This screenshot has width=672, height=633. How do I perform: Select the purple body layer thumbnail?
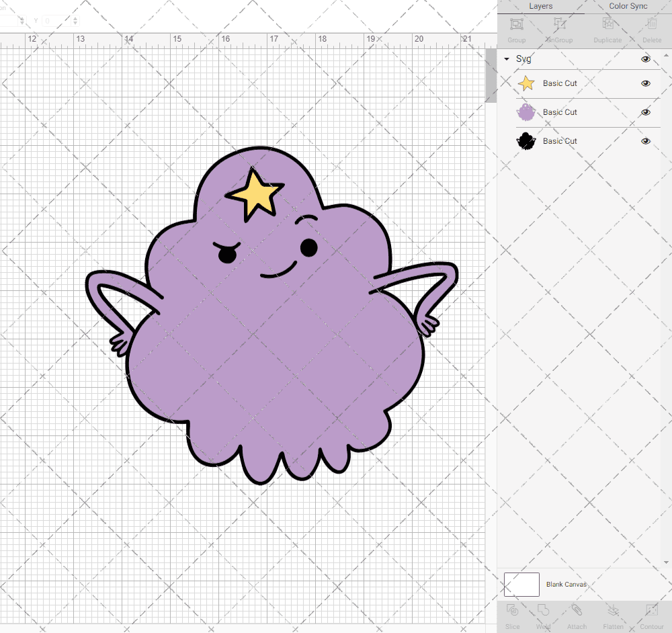click(526, 112)
